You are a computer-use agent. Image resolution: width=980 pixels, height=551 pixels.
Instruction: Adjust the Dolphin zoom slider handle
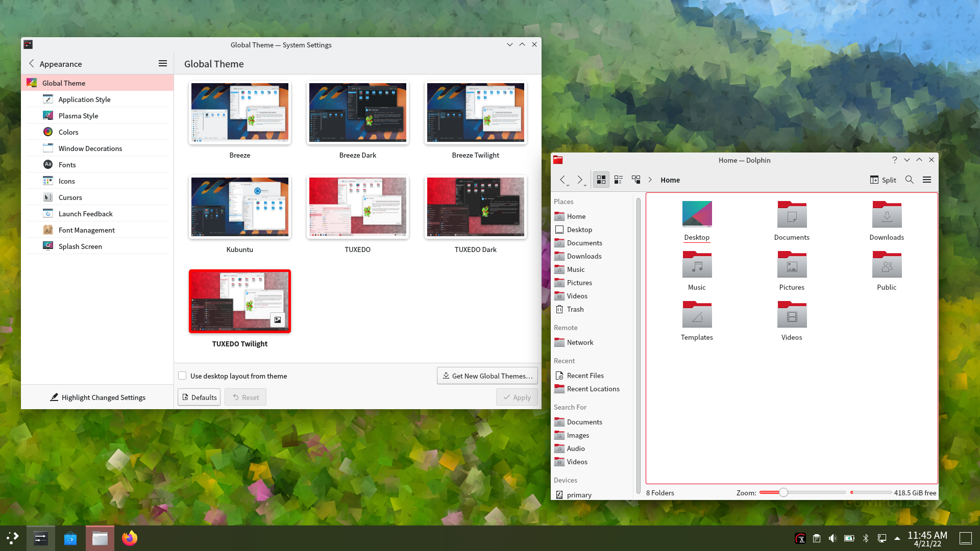click(783, 492)
